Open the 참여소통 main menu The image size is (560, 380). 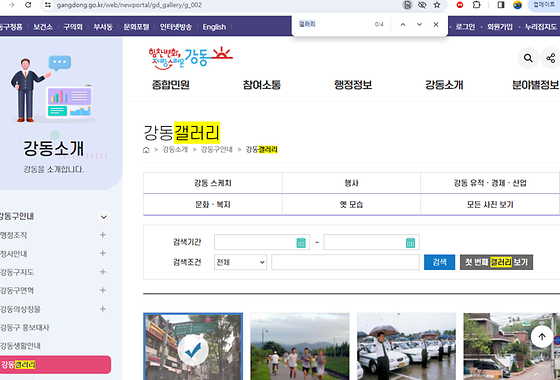262,85
